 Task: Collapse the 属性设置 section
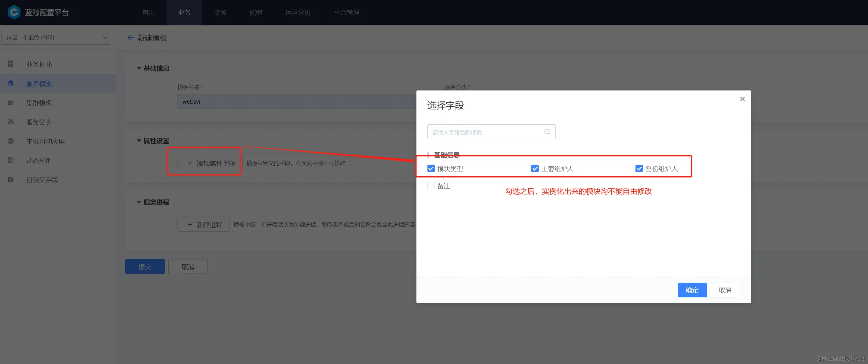click(139, 141)
